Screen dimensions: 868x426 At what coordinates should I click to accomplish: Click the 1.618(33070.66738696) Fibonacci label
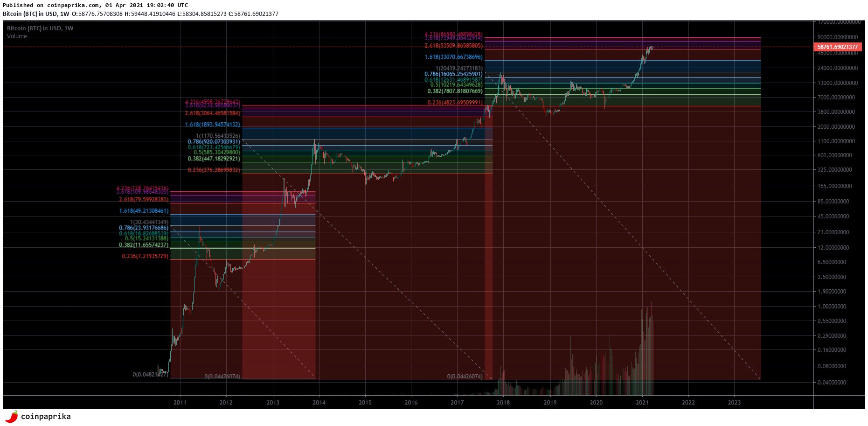453,57
